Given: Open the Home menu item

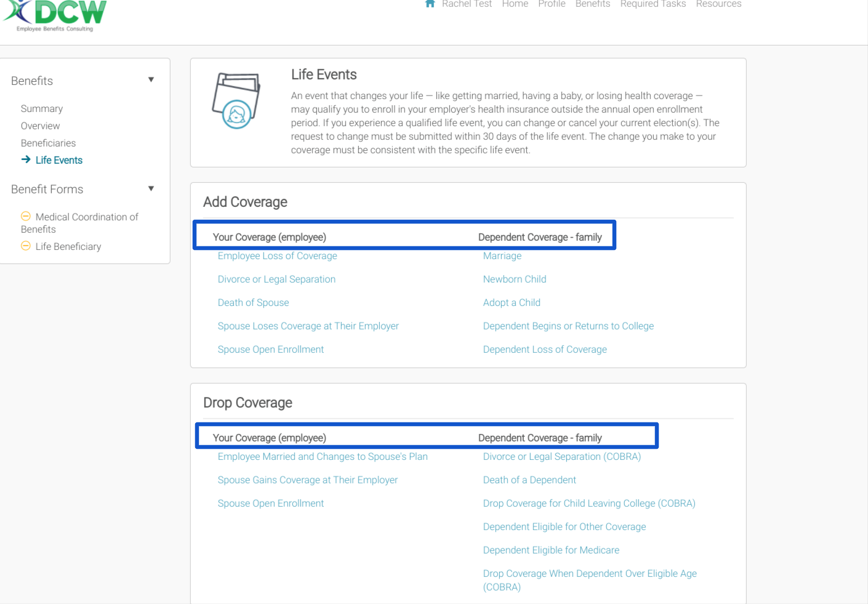Looking at the screenshot, I should (515, 4).
